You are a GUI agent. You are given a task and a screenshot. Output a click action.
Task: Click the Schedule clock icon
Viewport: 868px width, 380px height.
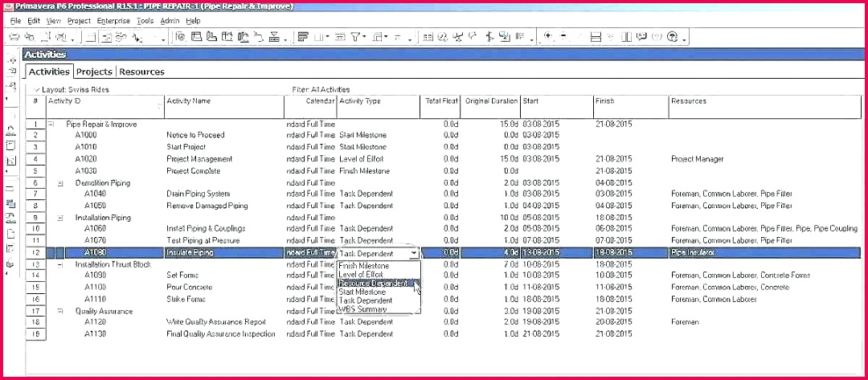coord(442,37)
